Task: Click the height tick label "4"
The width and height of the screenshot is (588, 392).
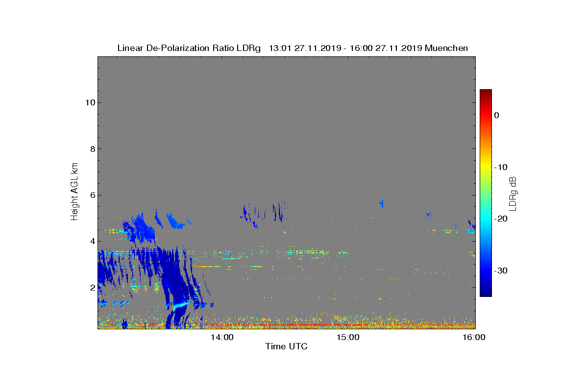Action: pyautogui.click(x=92, y=241)
